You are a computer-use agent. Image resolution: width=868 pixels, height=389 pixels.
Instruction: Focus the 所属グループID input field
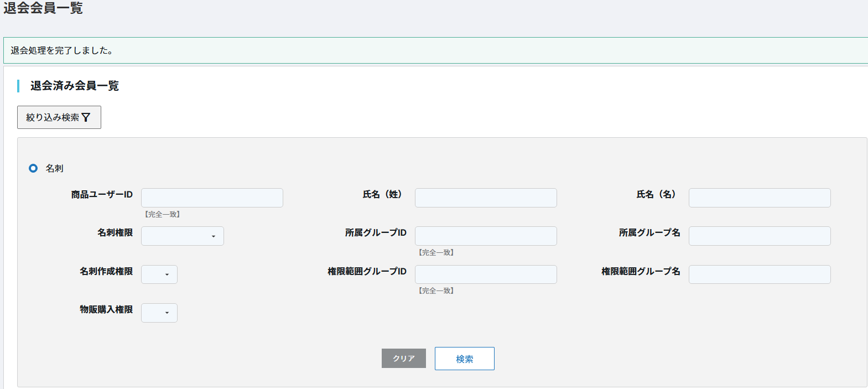[x=486, y=236]
